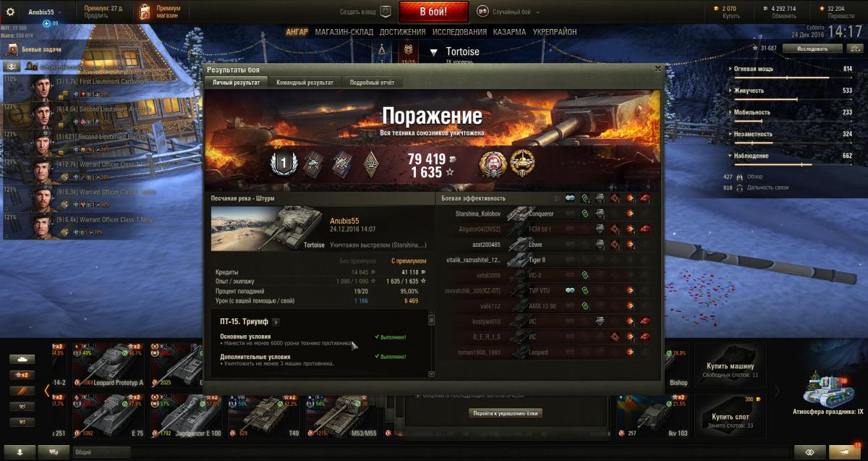The width and height of the screenshot is (868, 461).
Task: Expand the ПТ-15. Триумф mission details
Action: pyautogui.click(x=276, y=322)
